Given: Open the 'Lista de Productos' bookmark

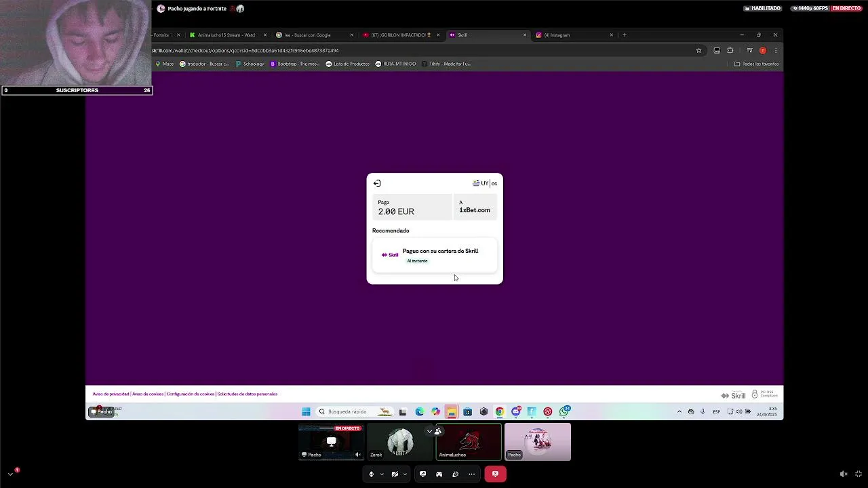Looking at the screenshot, I should click(347, 64).
